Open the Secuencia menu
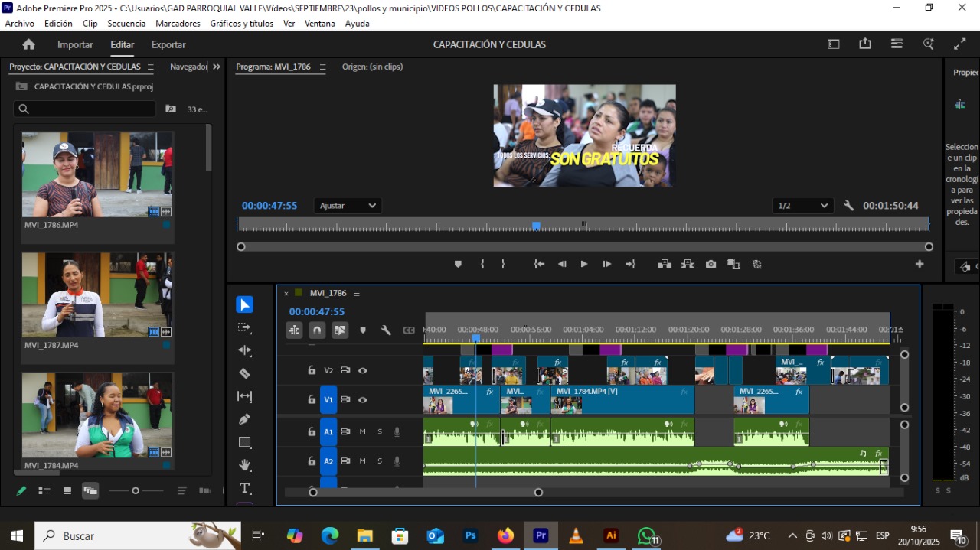 pyautogui.click(x=126, y=24)
